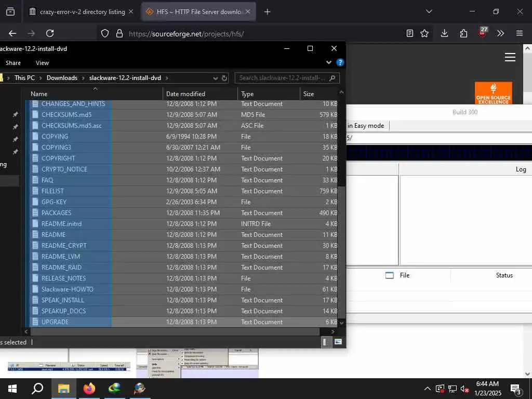Open the View ribbon tab
This screenshot has height=399, width=532.
tap(43, 63)
